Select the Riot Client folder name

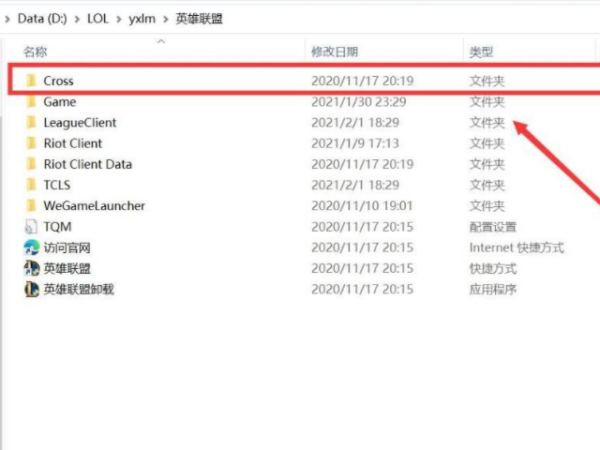click(x=73, y=143)
